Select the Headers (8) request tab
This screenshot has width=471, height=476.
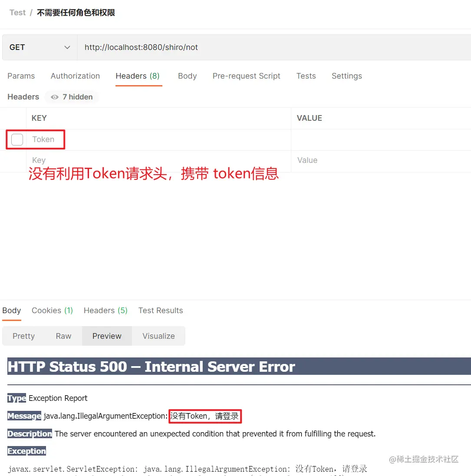point(138,76)
